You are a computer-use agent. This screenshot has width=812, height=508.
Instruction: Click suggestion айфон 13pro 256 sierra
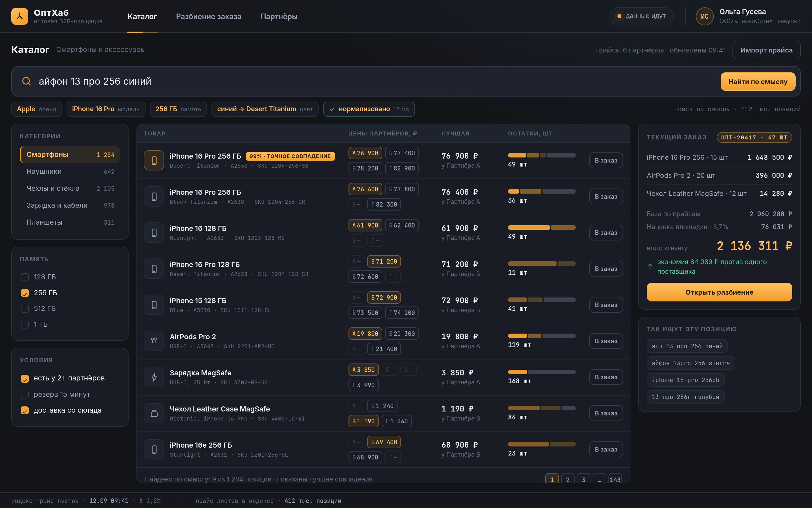point(690,363)
